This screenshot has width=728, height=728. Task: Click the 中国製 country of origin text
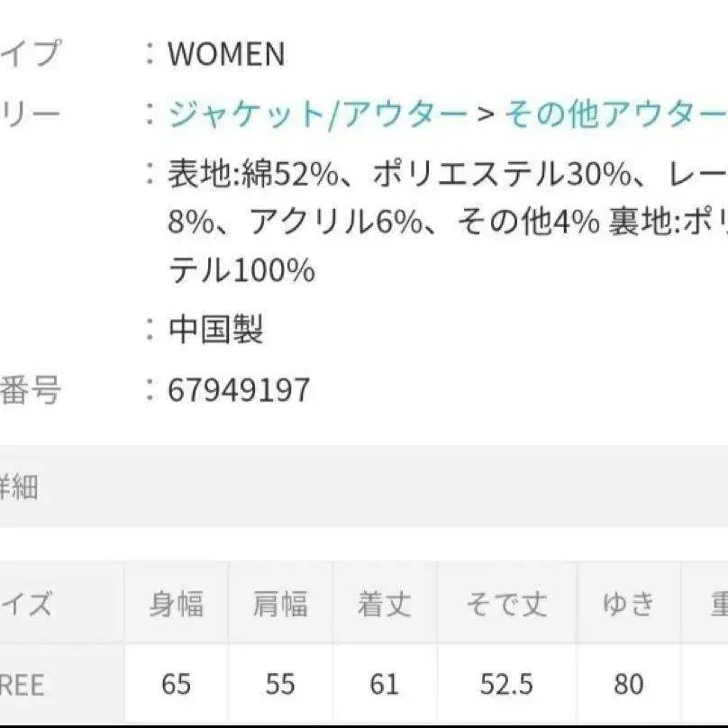pyautogui.click(x=215, y=330)
